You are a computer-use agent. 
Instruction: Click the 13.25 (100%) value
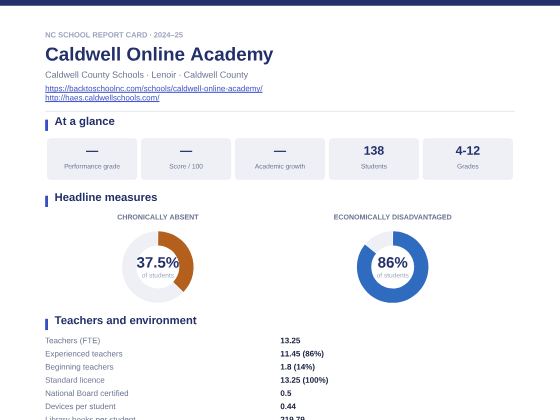pyautogui.click(x=304, y=380)
